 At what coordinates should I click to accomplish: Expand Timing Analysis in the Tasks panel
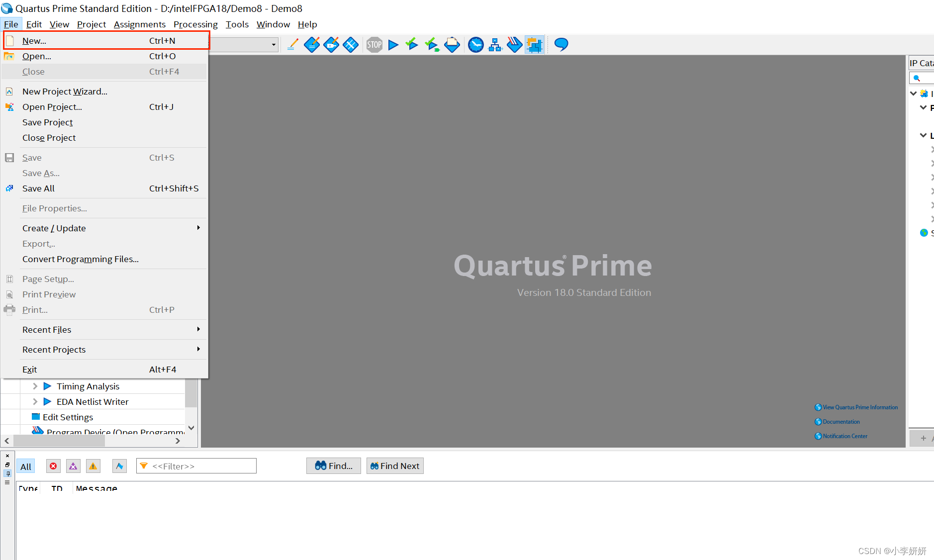coord(34,386)
